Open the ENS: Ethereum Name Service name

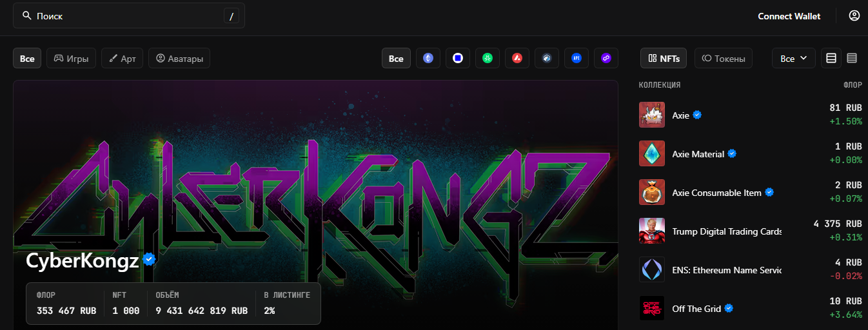coord(727,270)
